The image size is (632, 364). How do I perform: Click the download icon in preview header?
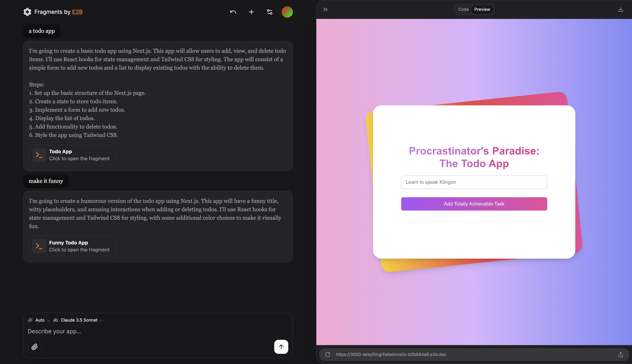[x=620, y=9]
